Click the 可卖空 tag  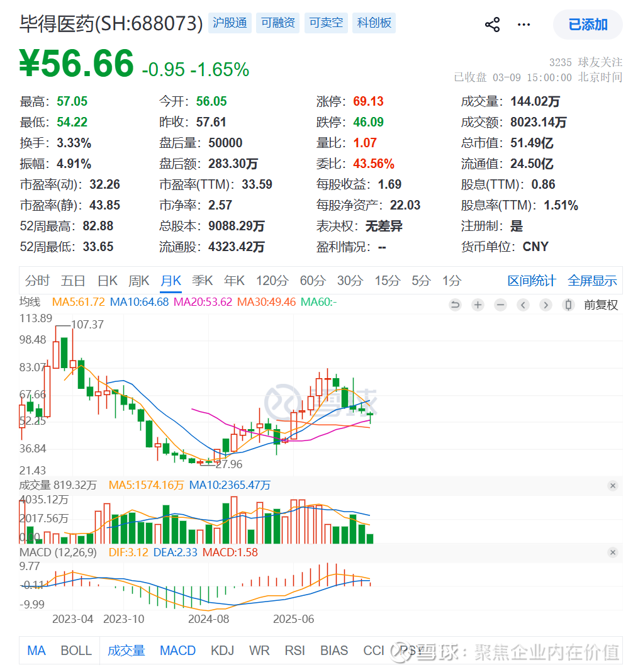tap(326, 23)
